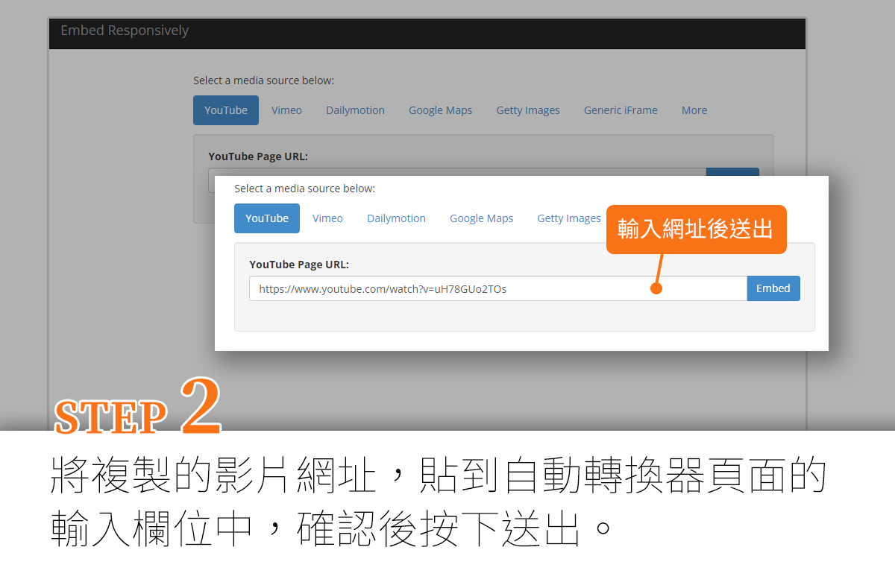Click "YouTube Page URL:" label in the dimmed background

click(x=258, y=157)
